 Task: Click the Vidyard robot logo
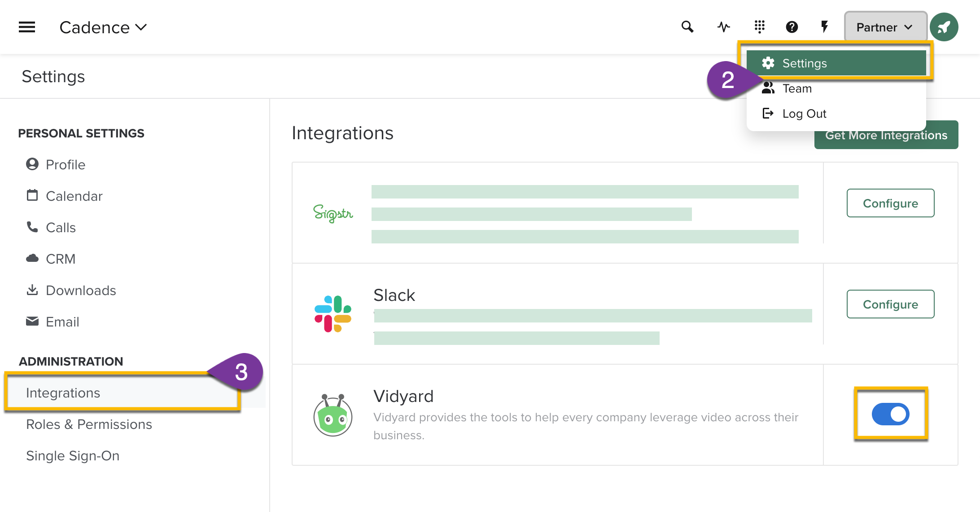point(332,415)
